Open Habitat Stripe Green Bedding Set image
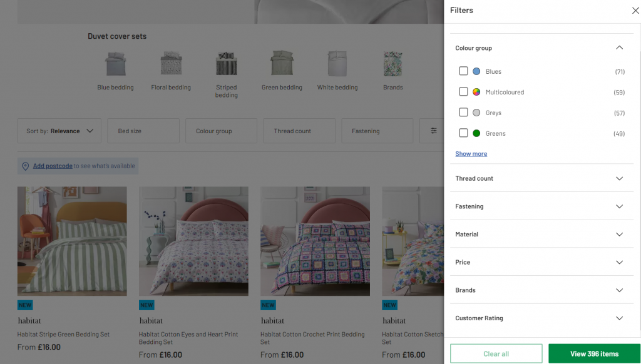Viewport: 641px width, 364px height. pos(72,241)
